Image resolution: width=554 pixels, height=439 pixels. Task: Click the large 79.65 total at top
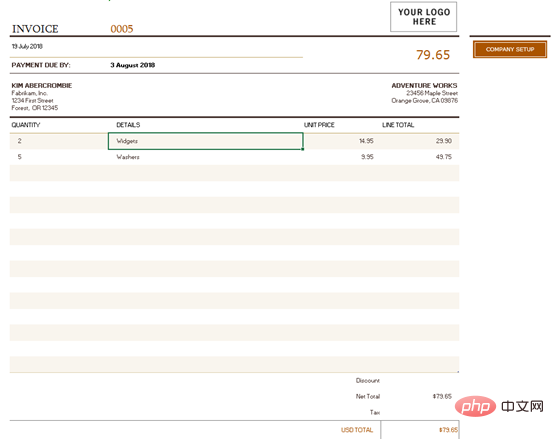pos(433,55)
